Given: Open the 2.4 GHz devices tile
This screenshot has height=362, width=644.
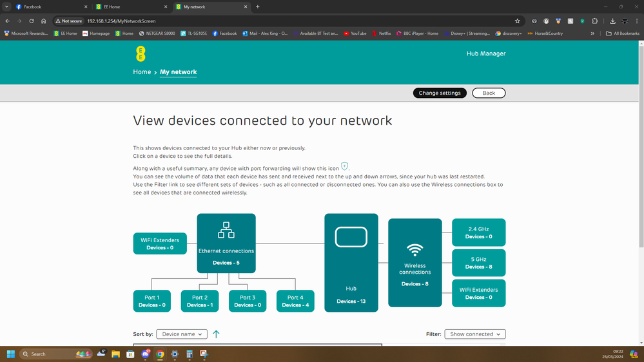Looking at the screenshot, I should [x=479, y=233].
